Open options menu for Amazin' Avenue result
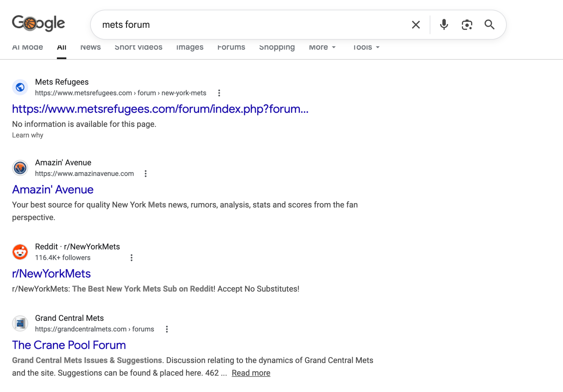563x392 pixels. pos(145,174)
